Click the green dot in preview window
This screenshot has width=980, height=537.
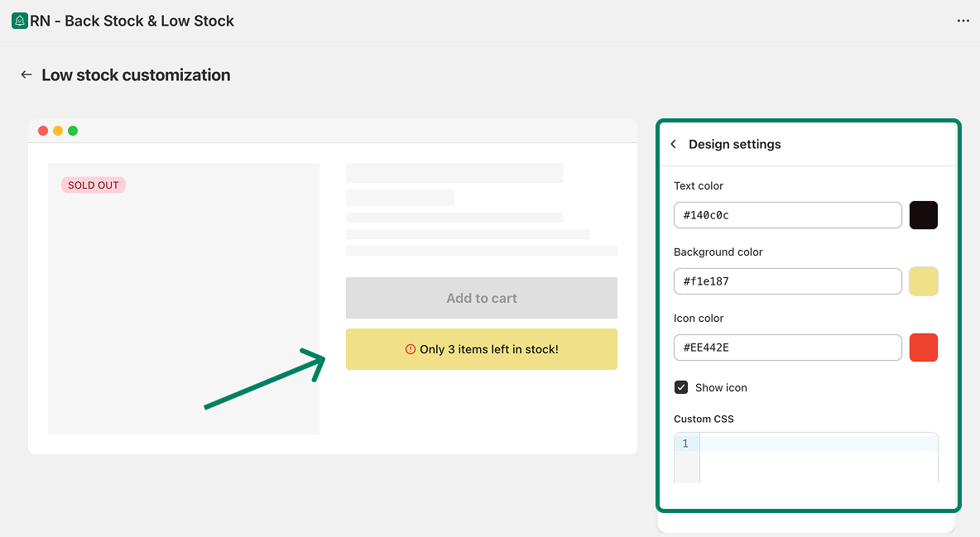coord(73,131)
